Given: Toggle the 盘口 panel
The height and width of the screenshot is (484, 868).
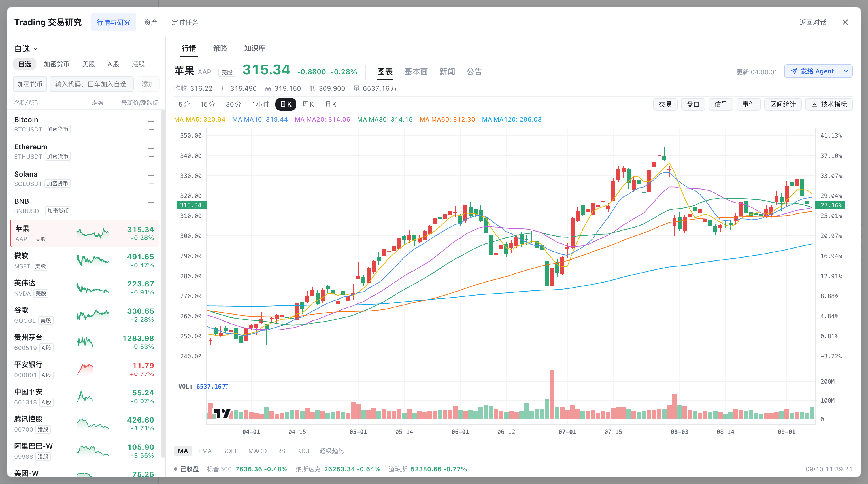Looking at the screenshot, I should click(x=693, y=105).
